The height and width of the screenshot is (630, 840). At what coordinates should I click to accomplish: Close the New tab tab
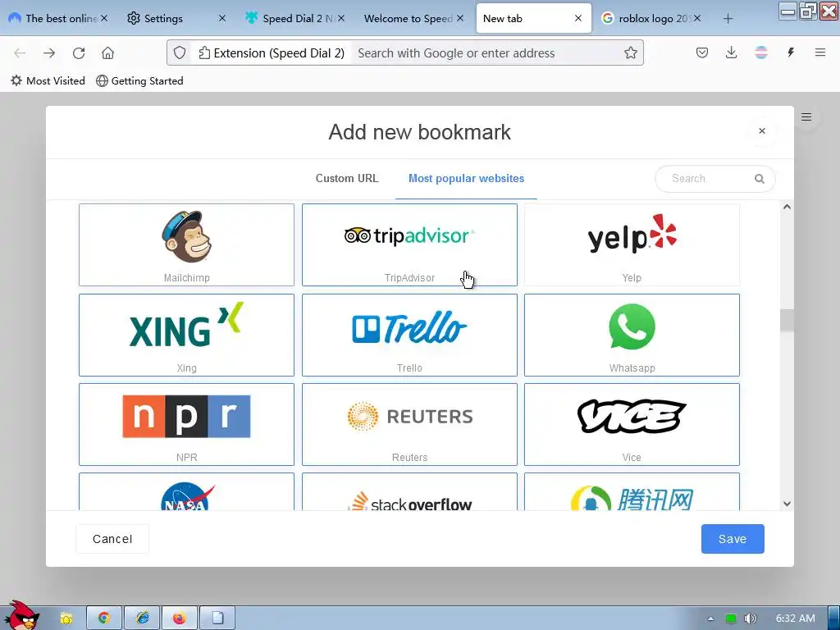[578, 18]
